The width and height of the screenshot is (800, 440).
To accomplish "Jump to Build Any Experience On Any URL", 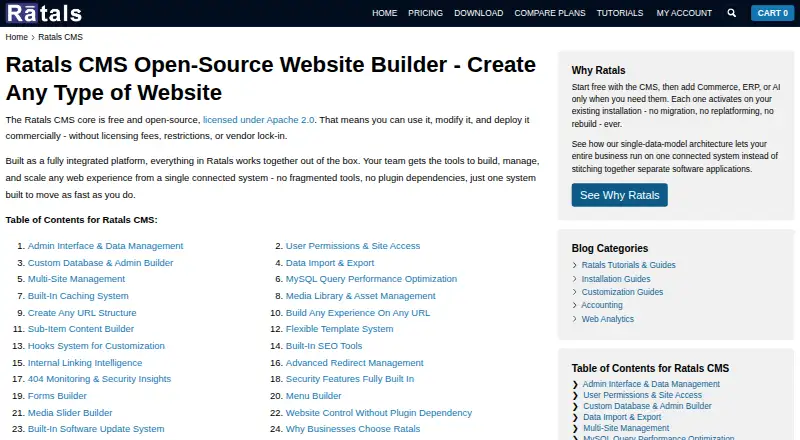I will (358, 313).
